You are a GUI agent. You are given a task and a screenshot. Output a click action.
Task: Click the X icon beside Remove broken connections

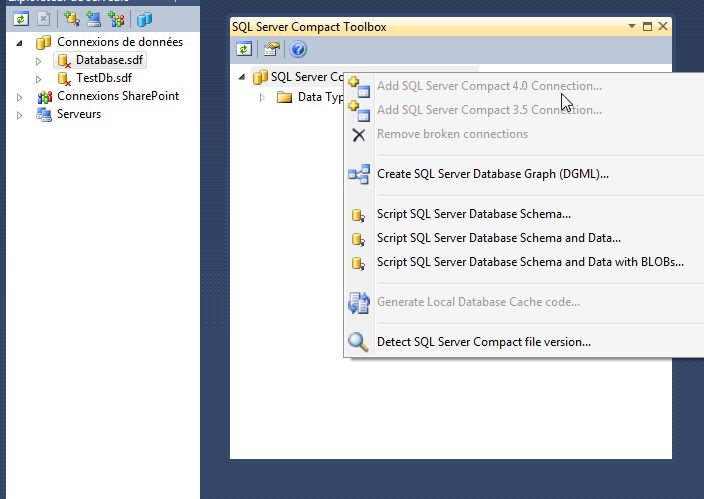click(359, 135)
